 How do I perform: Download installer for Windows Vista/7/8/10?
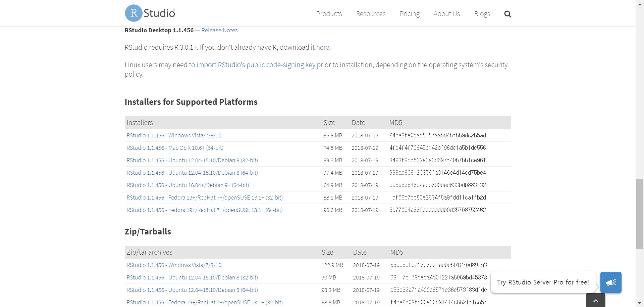[174, 135]
